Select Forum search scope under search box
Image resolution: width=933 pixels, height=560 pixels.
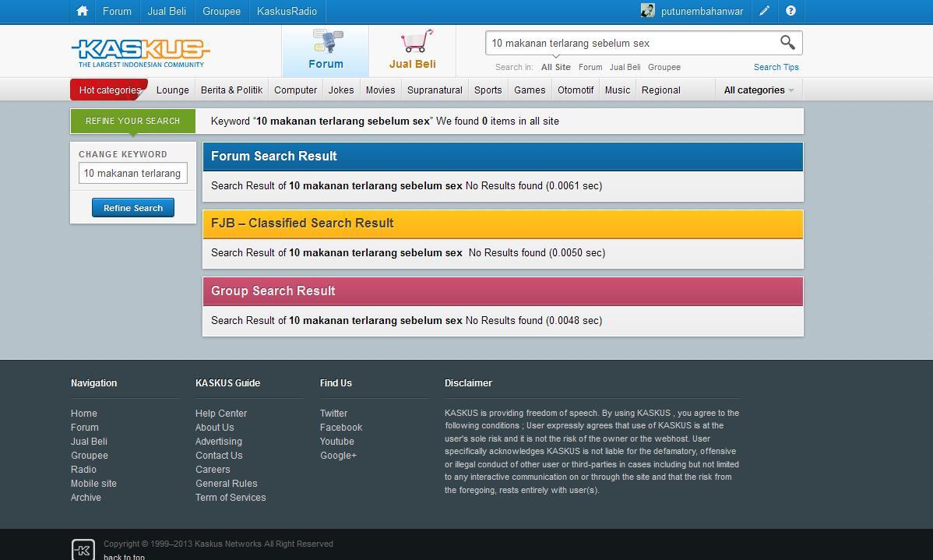(590, 67)
